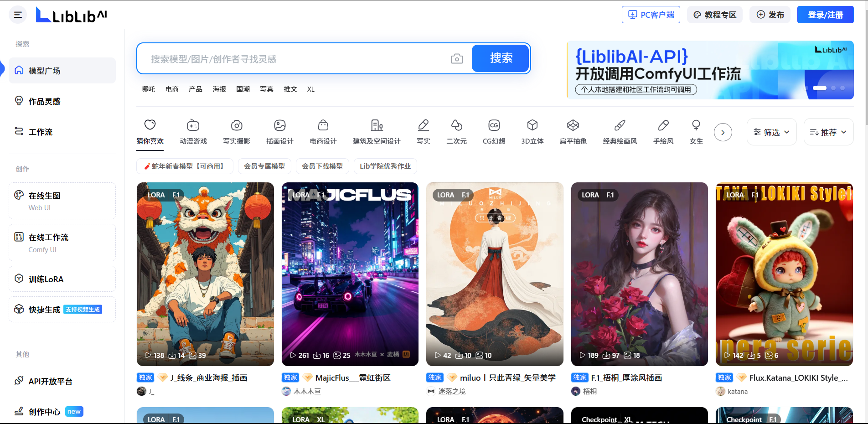The image size is (868, 424).
Task: Open the 推荐 sort dropdown
Action: 828,132
